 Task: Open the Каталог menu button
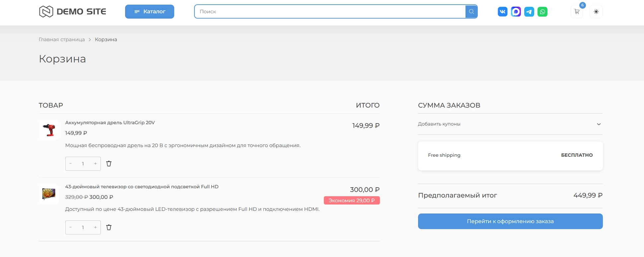tap(150, 12)
